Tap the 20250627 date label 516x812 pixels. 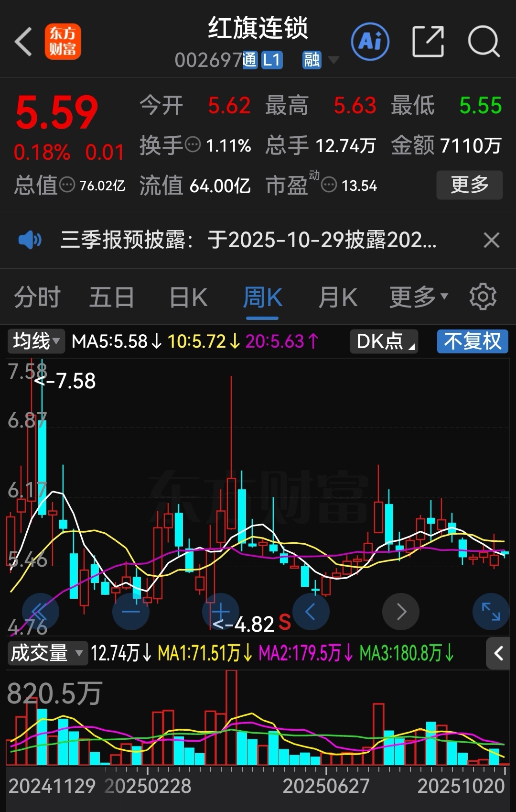[326, 786]
